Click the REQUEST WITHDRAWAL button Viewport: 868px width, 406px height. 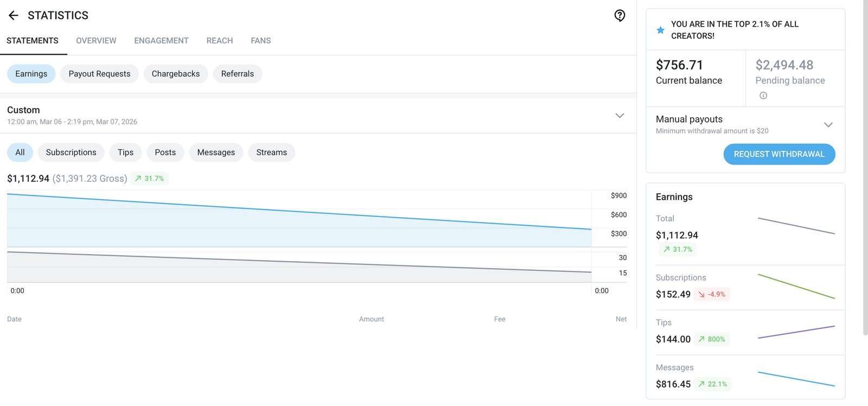coord(779,154)
